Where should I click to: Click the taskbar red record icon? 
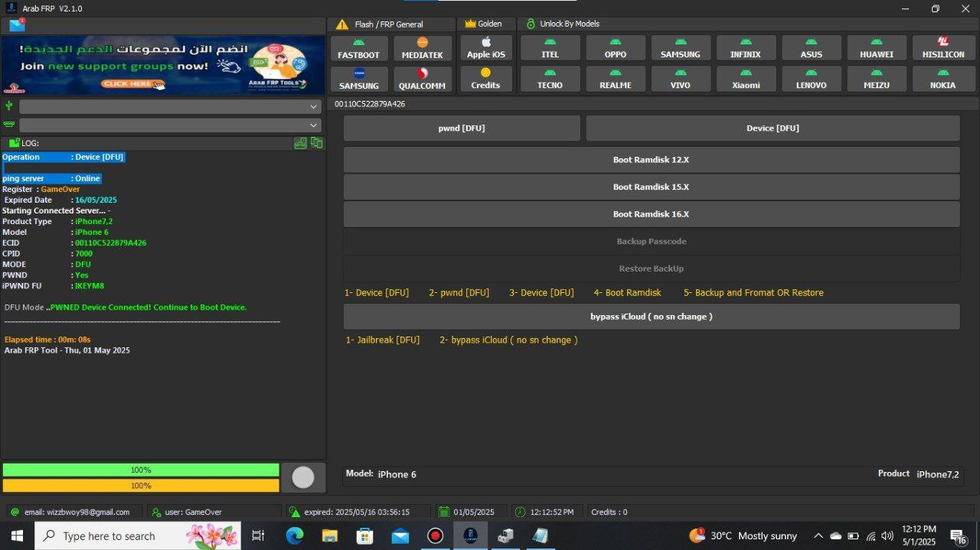435,535
